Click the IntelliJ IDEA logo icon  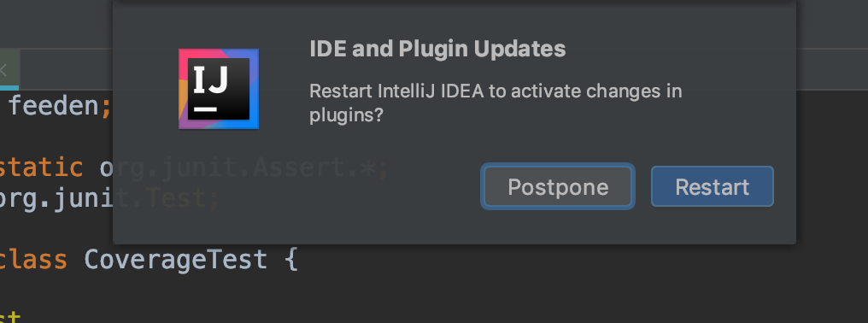(219, 89)
